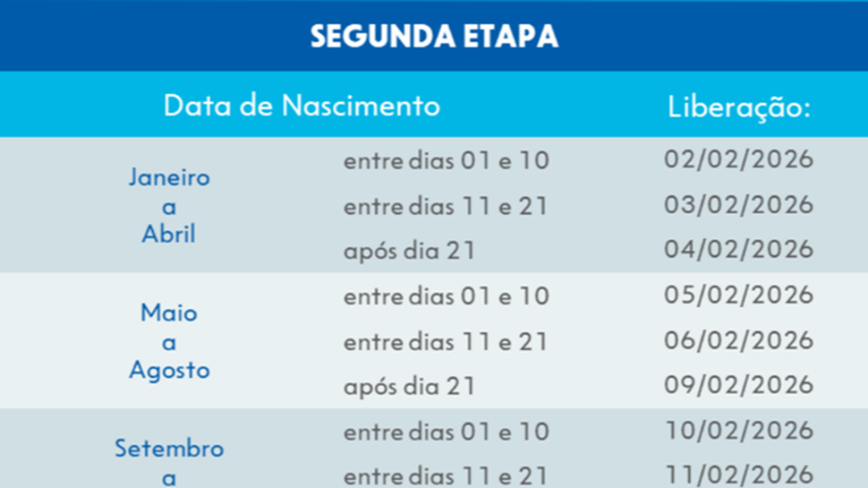Click 'após dia 21' in the Maio a Agosto group
Viewport: 868px width, 488px height.
[x=409, y=387]
